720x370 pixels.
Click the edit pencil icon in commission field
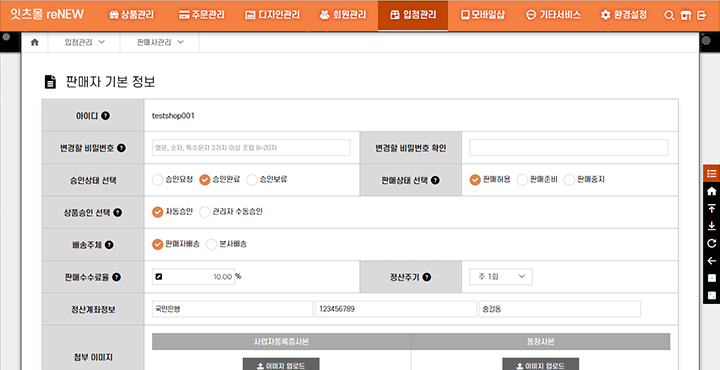click(159, 277)
